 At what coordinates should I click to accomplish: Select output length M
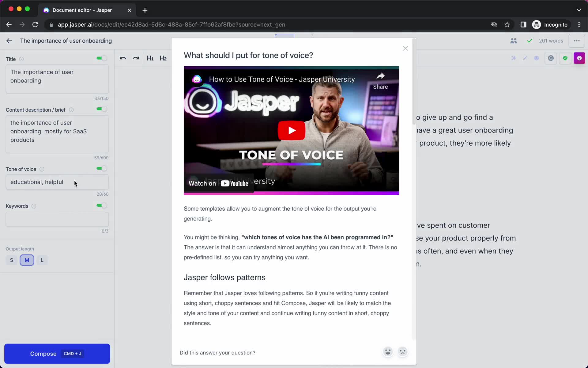pos(27,260)
